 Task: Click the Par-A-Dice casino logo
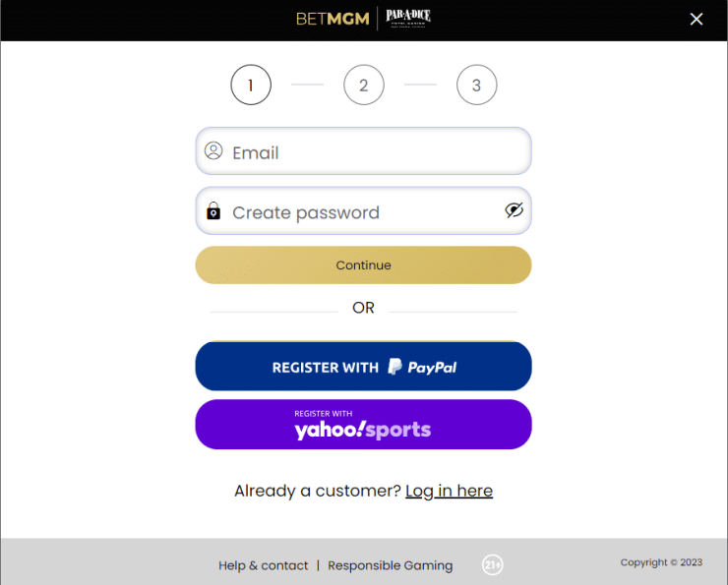tap(408, 18)
